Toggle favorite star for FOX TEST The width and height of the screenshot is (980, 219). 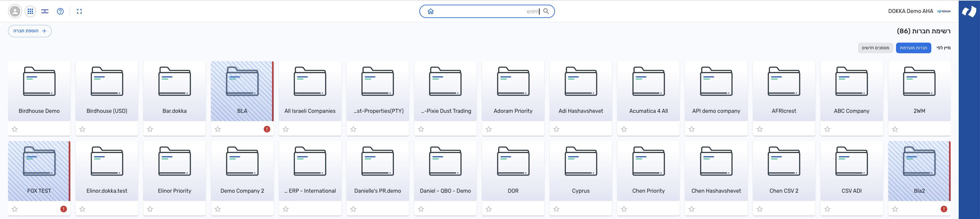click(15, 209)
